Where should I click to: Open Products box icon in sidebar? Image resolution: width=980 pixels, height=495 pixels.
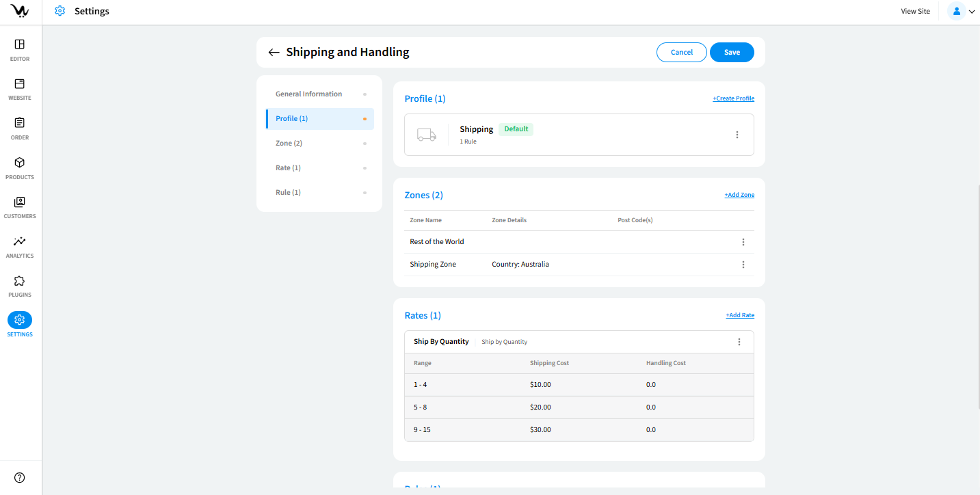[20, 163]
